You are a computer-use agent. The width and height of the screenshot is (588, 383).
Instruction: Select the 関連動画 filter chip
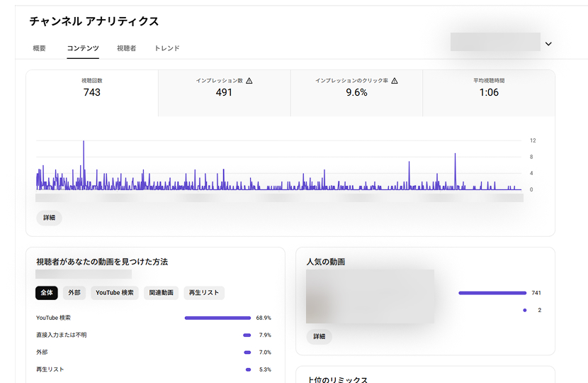[x=162, y=293]
